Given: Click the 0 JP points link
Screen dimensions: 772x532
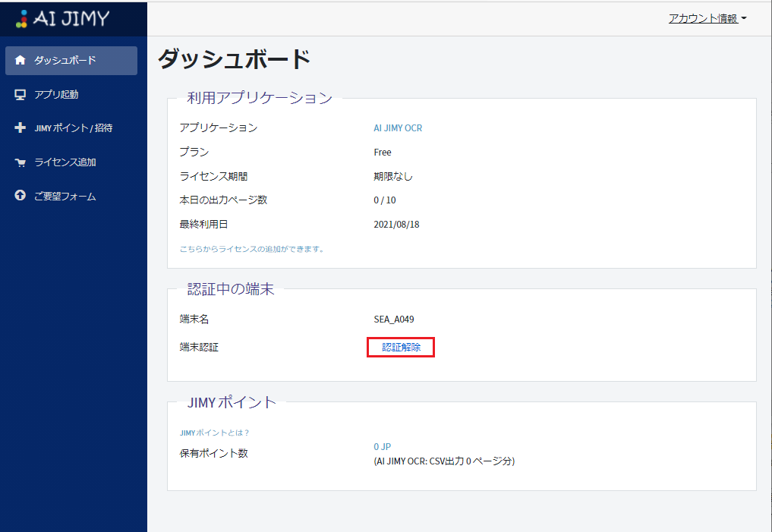Looking at the screenshot, I should [x=382, y=447].
